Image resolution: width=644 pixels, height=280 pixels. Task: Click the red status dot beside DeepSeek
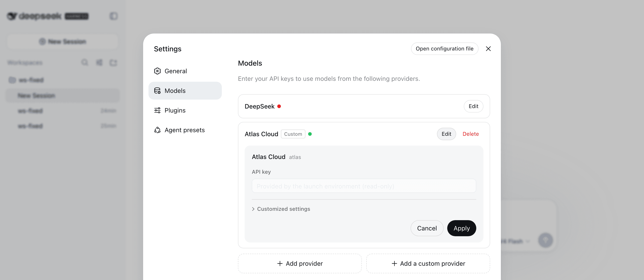click(x=279, y=106)
